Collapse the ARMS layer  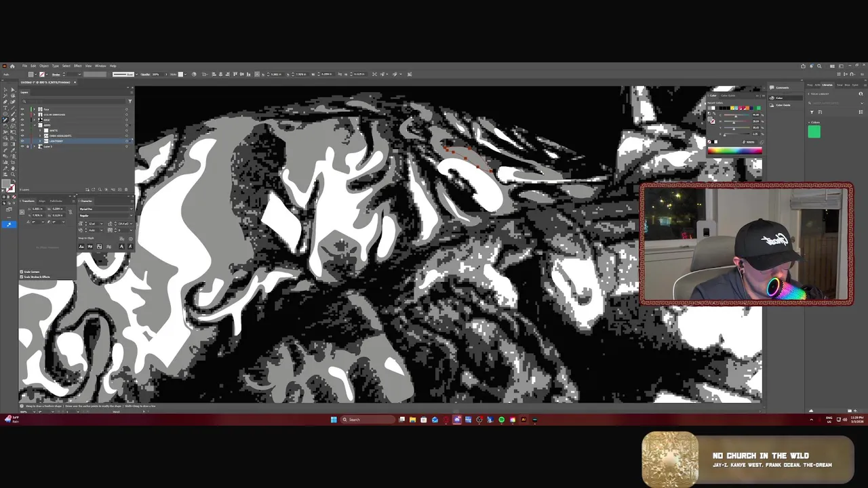(x=35, y=125)
